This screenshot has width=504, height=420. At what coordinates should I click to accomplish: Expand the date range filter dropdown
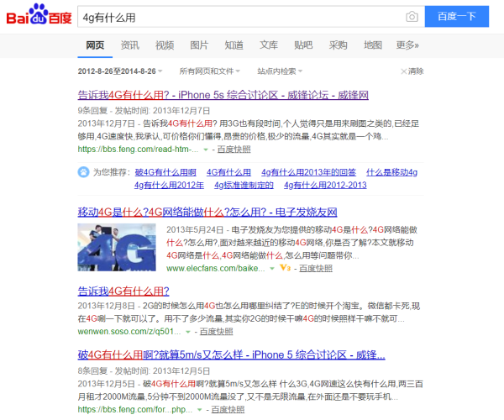click(160, 71)
